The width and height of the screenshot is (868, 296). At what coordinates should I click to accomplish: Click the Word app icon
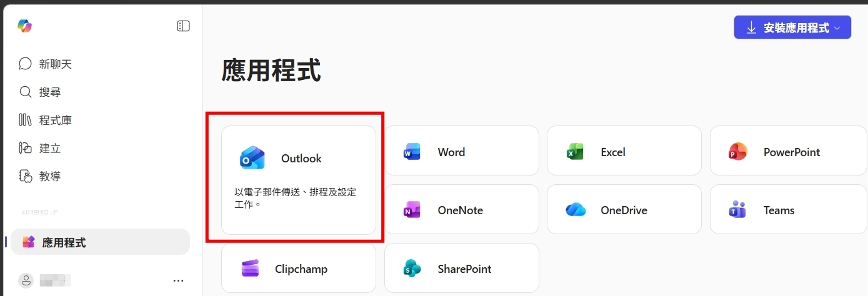[x=412, y=152]
